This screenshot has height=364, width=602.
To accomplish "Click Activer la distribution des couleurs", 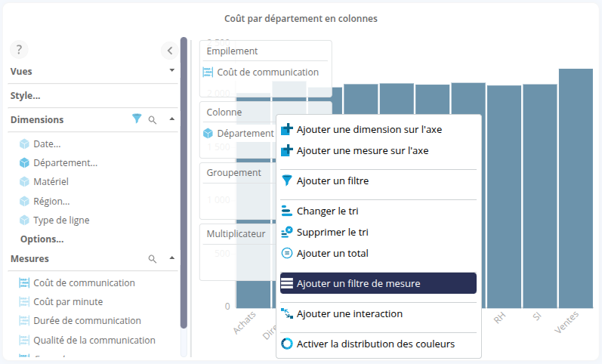I will coord(375,344).
